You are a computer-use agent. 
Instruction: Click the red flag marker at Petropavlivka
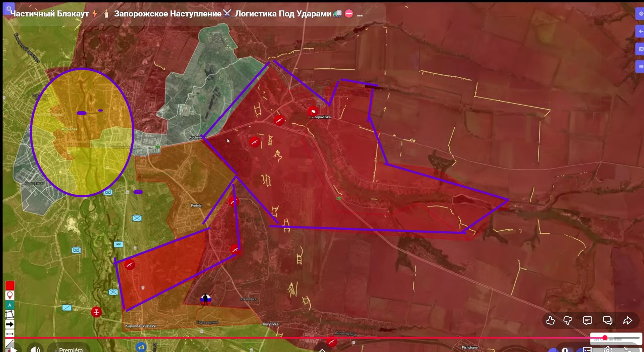click(313, 111)
